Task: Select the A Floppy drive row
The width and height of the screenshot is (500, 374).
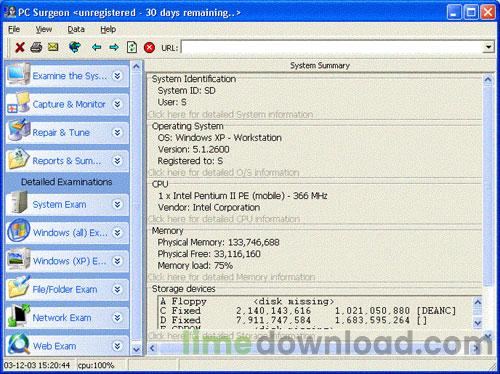Action: point(247,301)
